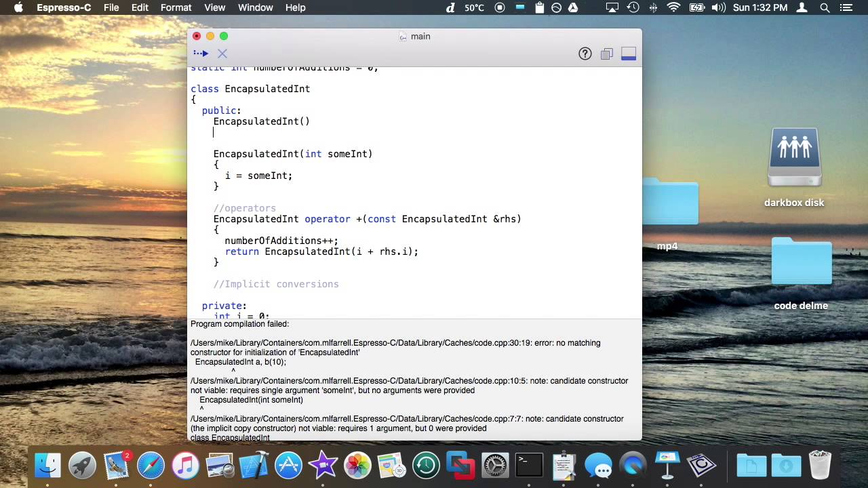
Task: Open the Wi-Fi status menu
Action: (x=673, y=7)
